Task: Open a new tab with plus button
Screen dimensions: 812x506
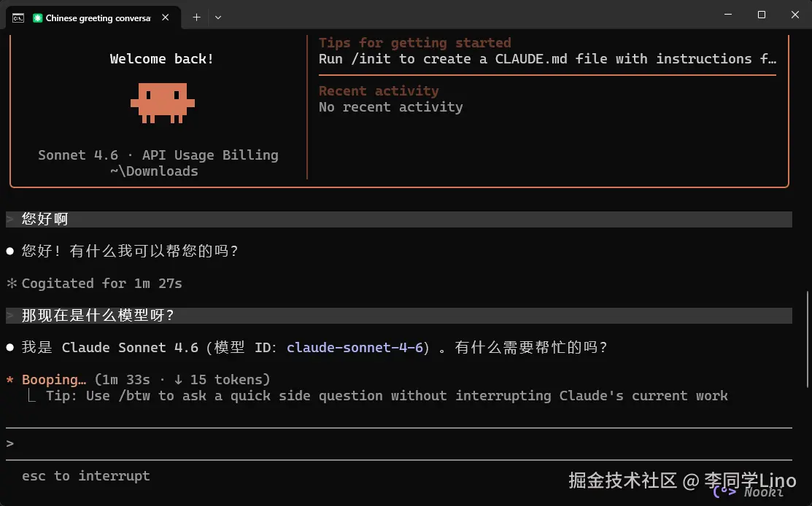Action: pyautogui.click(x=196, y=17)
